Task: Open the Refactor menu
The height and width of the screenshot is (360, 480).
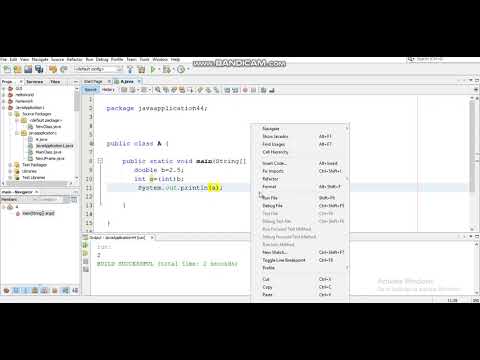Action: (x=74, y=59)
